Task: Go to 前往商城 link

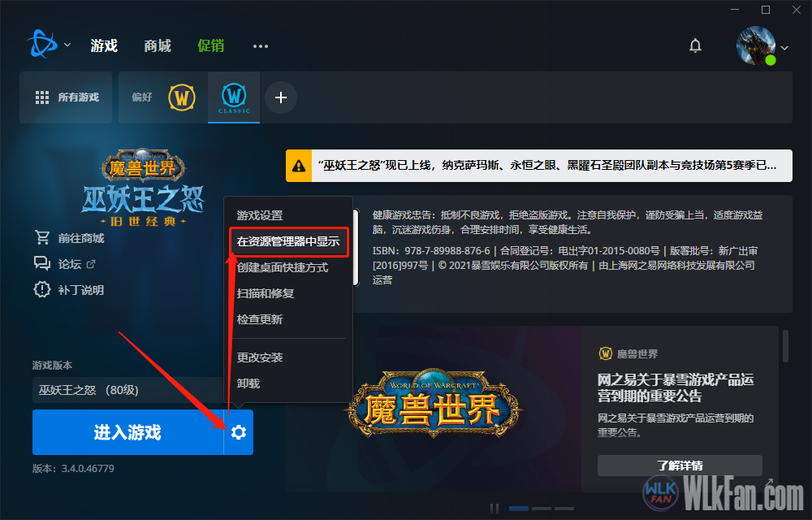Action: pos(80,238)
